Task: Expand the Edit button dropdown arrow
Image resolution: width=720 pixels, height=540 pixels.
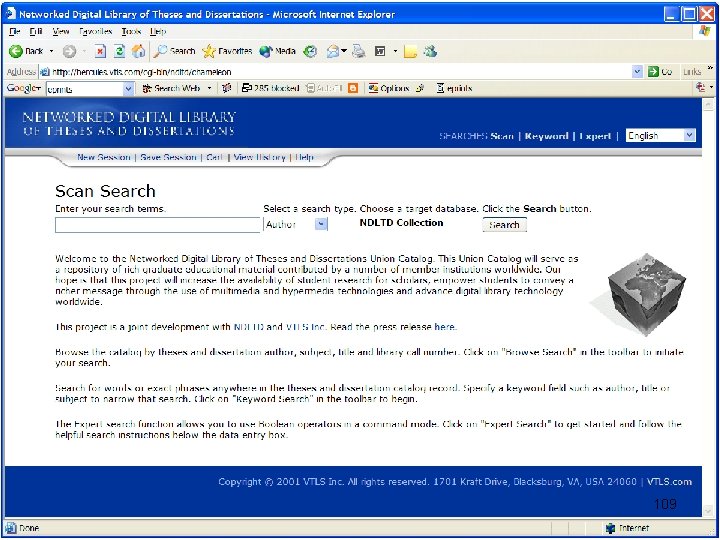Action: (395, 51)
